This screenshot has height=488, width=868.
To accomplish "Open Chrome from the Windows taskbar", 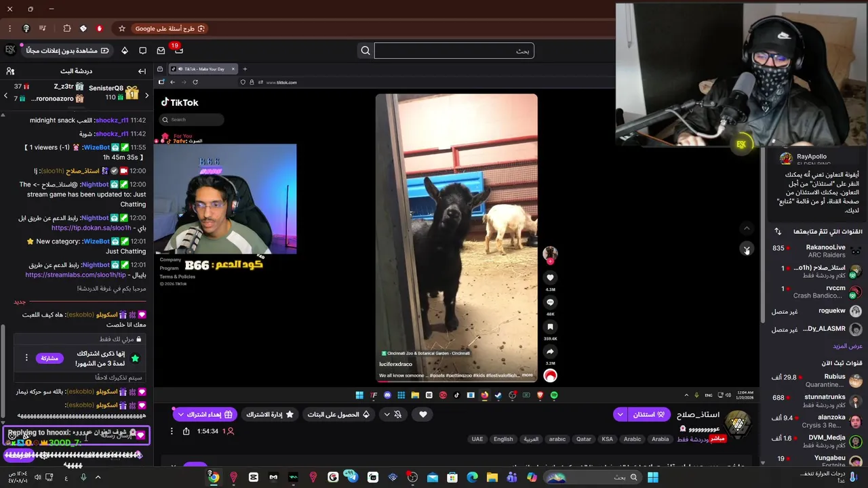I will pyautogui.click(x=214, y=478).
